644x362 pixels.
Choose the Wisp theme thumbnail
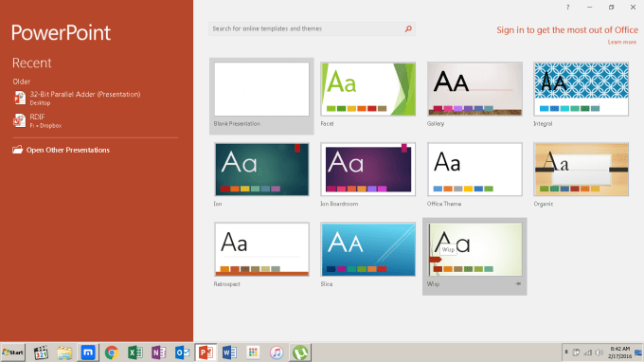click(x=474, y=249)
